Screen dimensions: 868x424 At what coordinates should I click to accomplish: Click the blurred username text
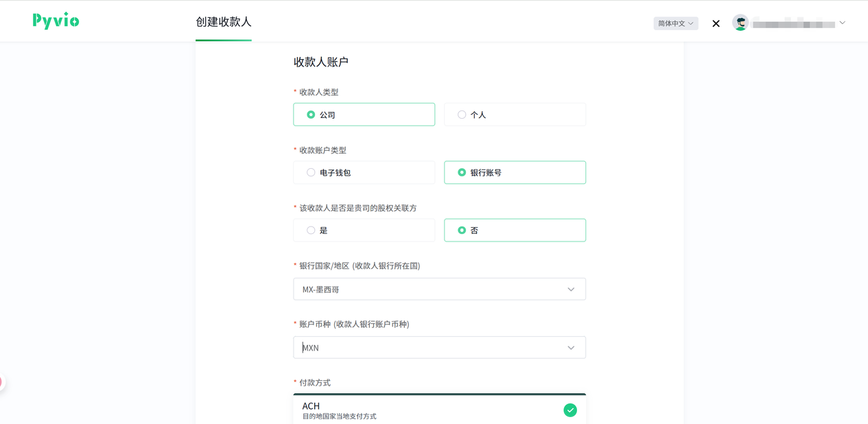pyautogui.click(x=793, y=24)
